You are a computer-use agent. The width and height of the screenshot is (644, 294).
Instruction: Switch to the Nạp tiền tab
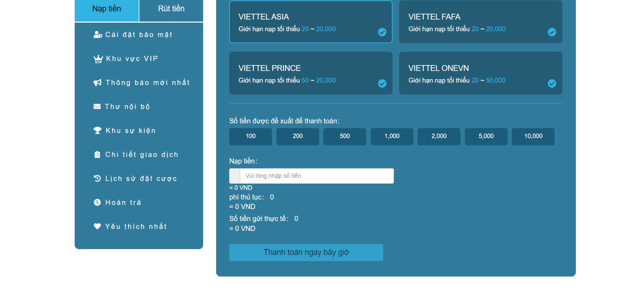[x=107, y=10]
